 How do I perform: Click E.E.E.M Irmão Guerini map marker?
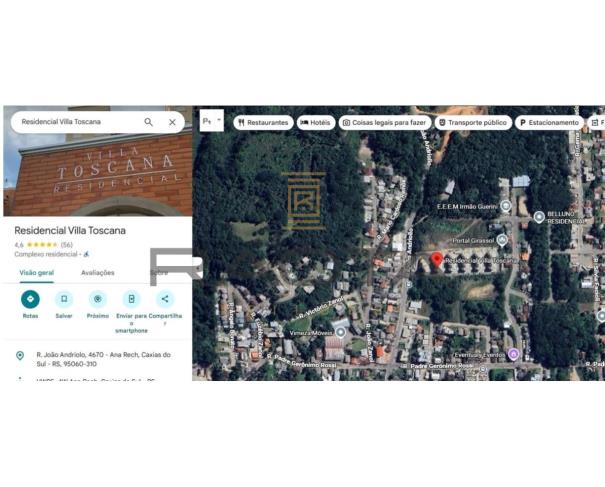click(505, 206)
